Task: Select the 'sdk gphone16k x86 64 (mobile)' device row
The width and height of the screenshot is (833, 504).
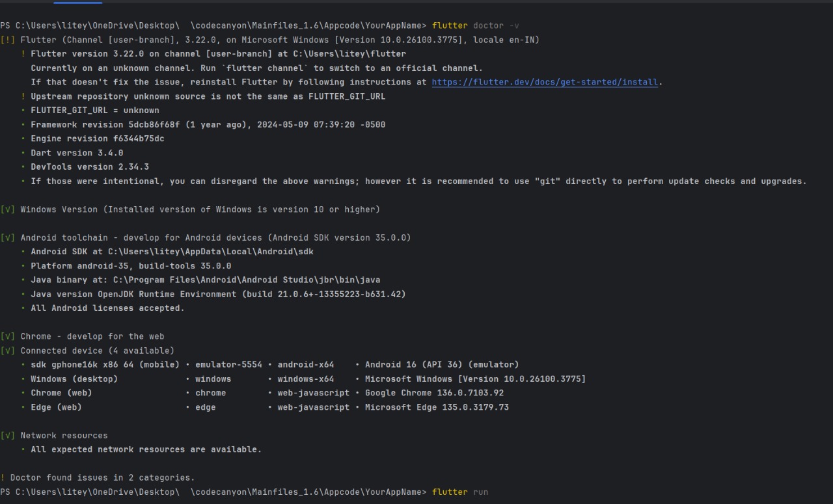Action: [270, 365]
